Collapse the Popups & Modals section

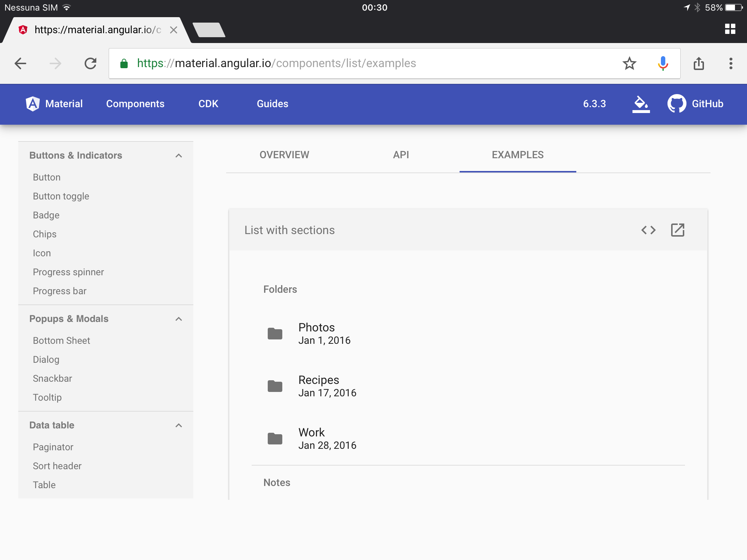click(x=178, y=318)
